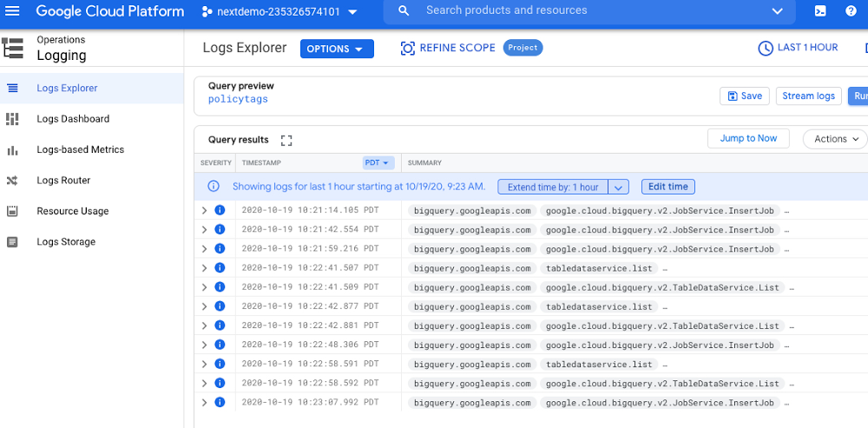
Task: Expand query results to fullscreen
Action: pyautogui.click(x=286, y=140)
